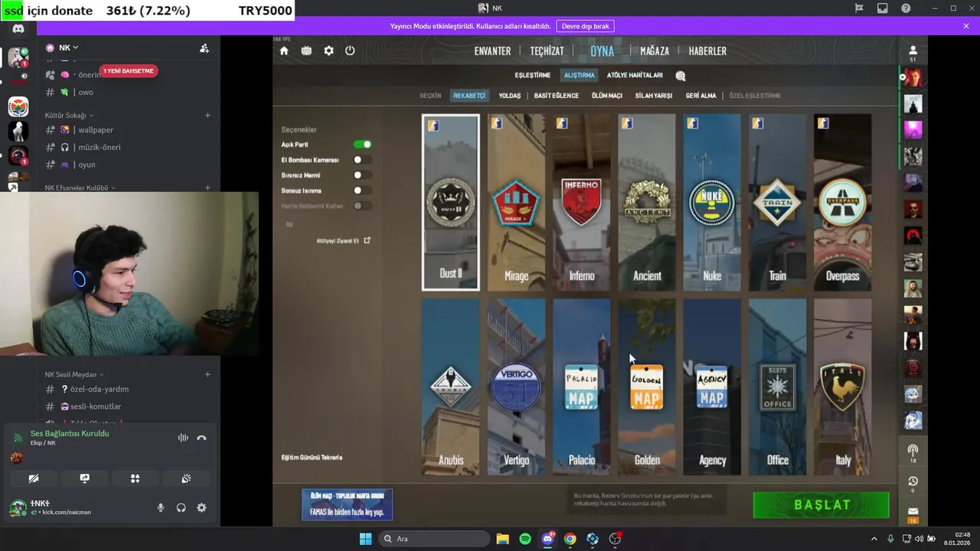This screenshot has height=551, width=980.
Task: Click the Windows taskbar search box
Action: [x=434, y=539]
